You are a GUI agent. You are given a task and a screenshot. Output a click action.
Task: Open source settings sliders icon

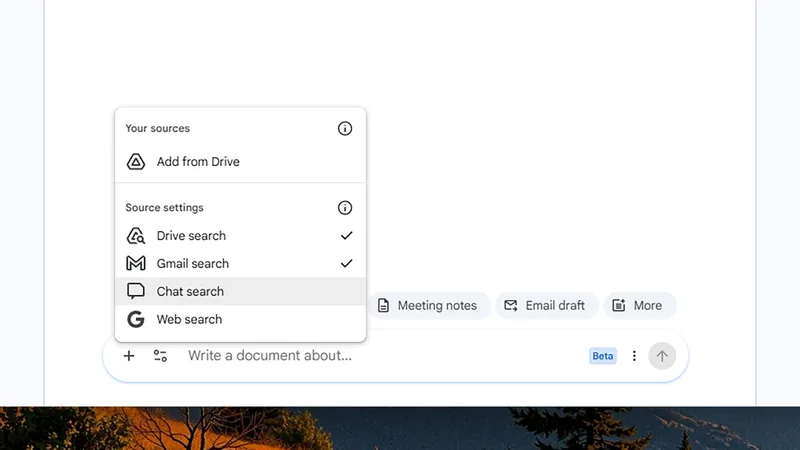click(x=160, y=356)
